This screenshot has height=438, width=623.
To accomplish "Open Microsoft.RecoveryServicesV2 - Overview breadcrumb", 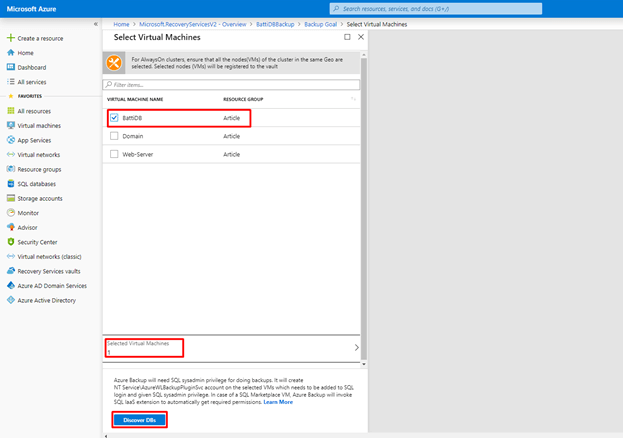I will (193, 24).
